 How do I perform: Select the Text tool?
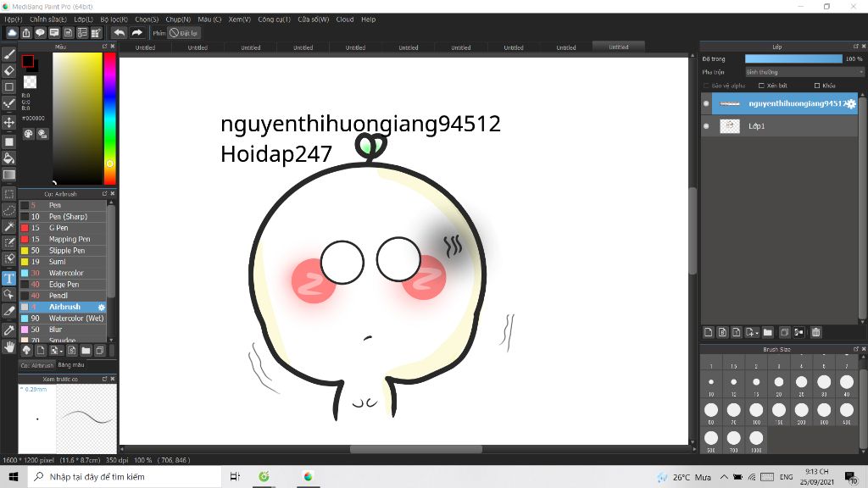point(8,278)
